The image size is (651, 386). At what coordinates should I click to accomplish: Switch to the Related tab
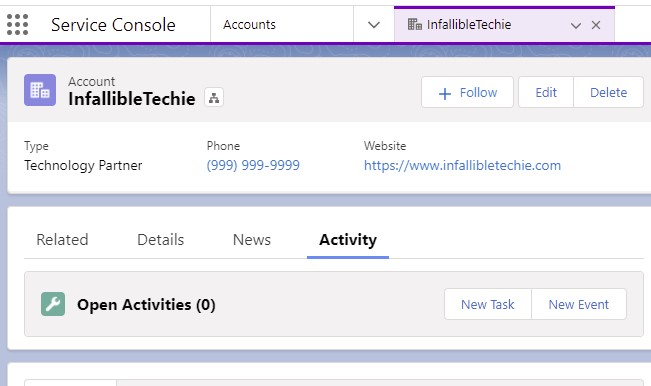[x=62, y=239]
